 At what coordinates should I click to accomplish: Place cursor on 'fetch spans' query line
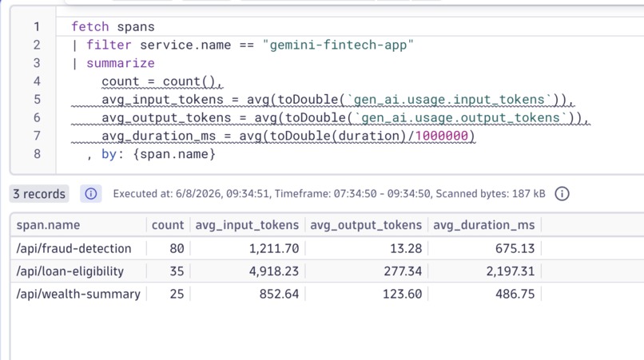(x=113, y=26)
